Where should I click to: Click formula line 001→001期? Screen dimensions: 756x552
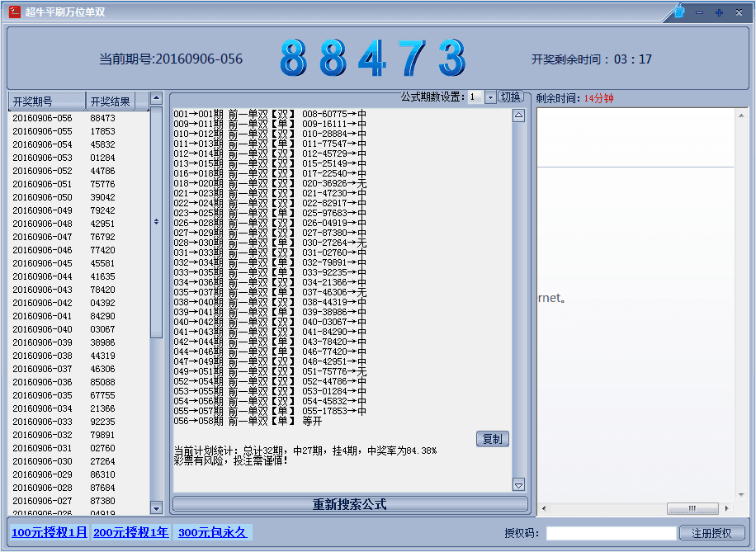pyautogui.click(x=270, y=114)
